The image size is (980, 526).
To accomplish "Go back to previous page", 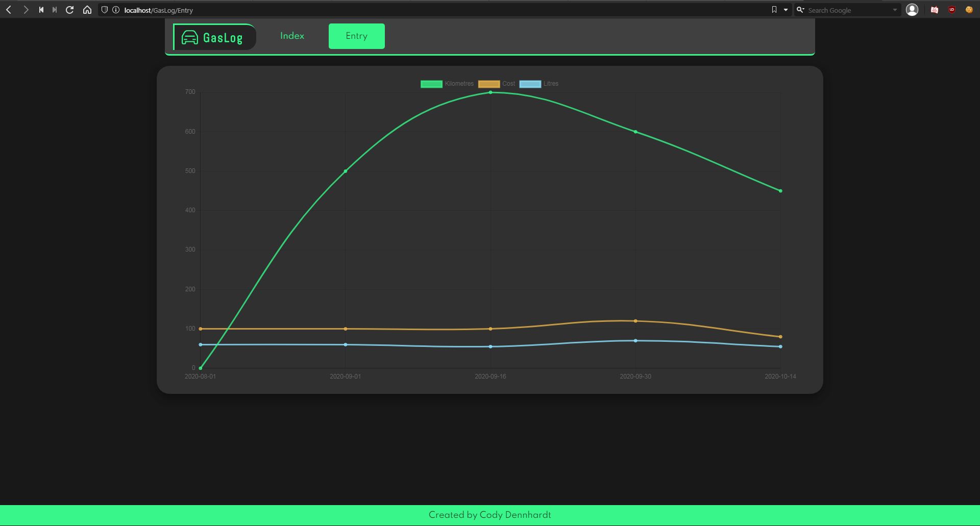I will (9, 10).
